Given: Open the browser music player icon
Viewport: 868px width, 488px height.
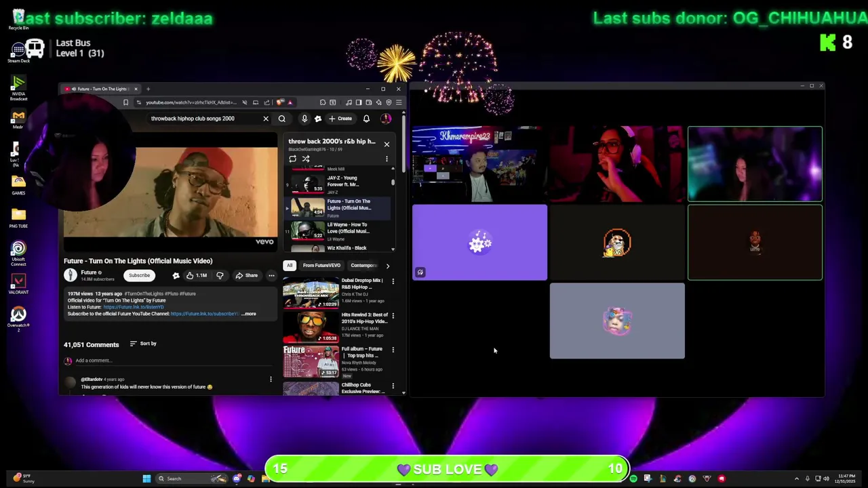Looking at the screenshot, I should coord(349,102).
